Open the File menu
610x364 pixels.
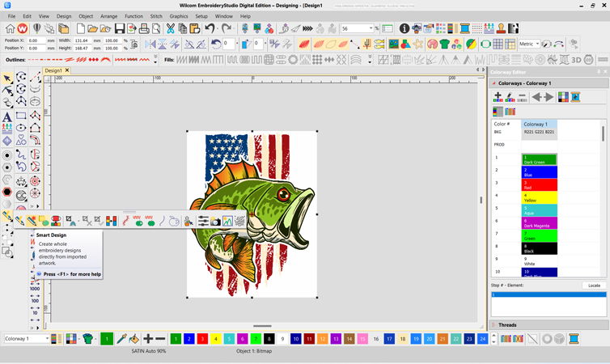click(x=11, y=16)
